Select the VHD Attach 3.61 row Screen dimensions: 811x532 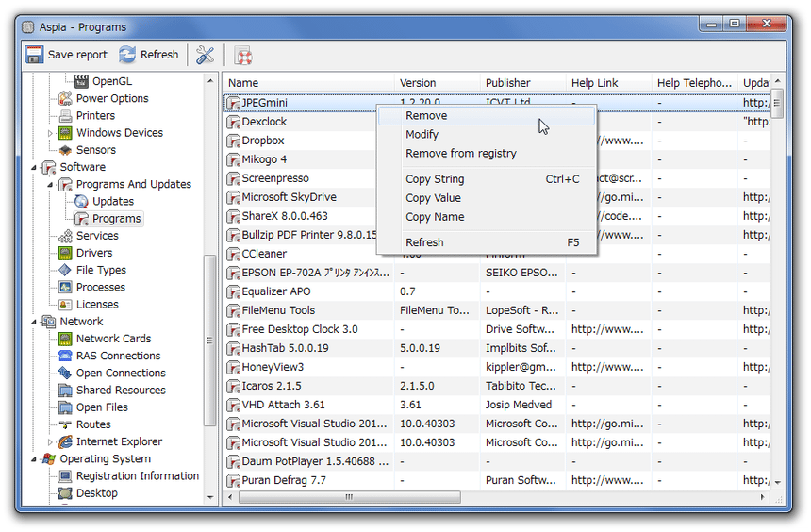(x=497, y=406)
